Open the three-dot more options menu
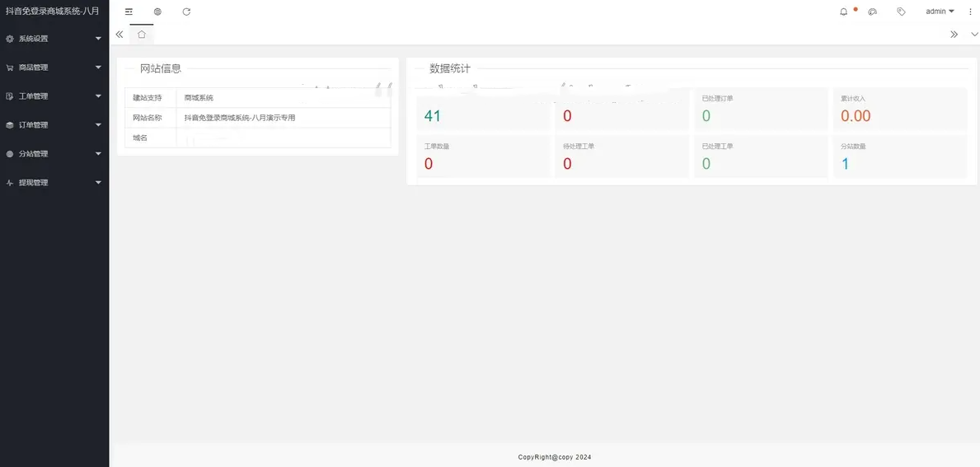Viewport: 980px width, 467px height. pos(972,12)
